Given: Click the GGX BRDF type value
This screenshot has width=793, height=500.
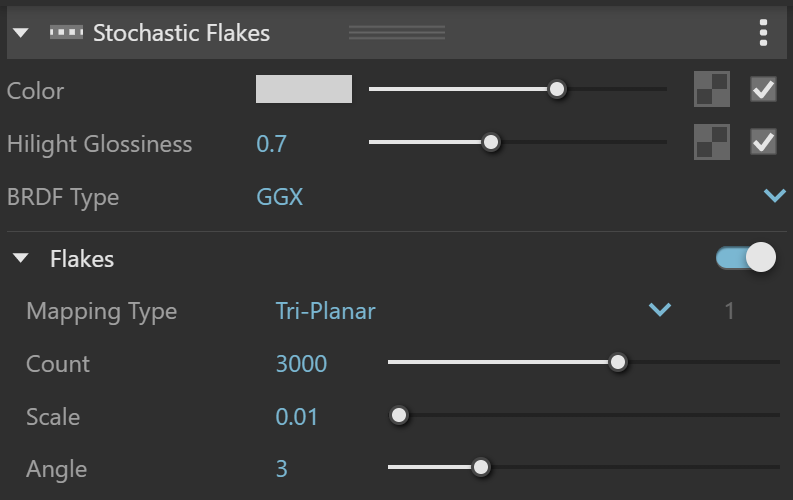Looking at the screenshot, I should pyautogui.click(x=280, y=197).
